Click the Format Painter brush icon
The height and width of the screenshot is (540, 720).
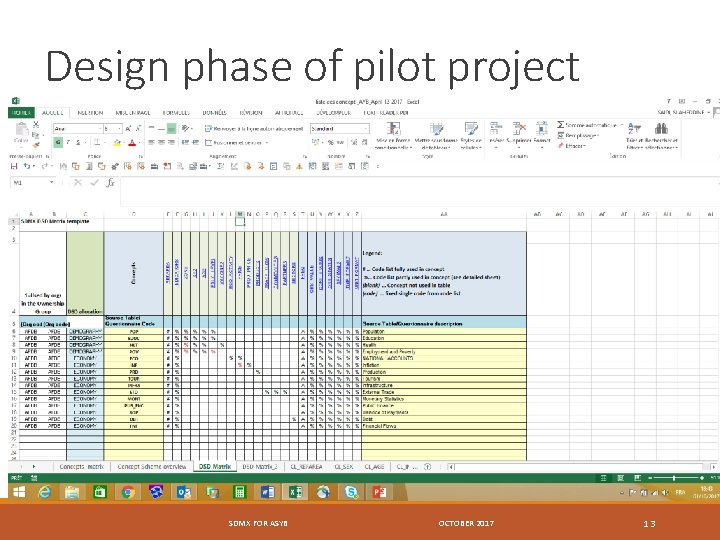(x=36, y=145)
